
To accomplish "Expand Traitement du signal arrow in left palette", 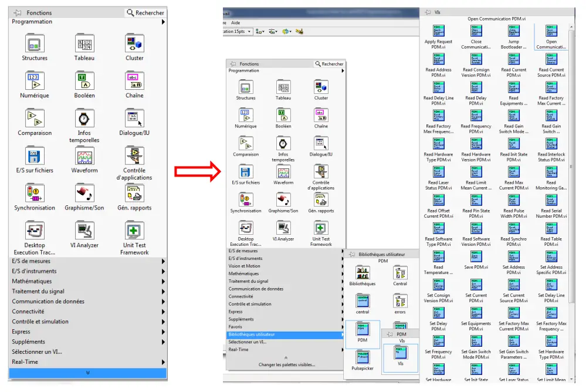I will (163, 292).
